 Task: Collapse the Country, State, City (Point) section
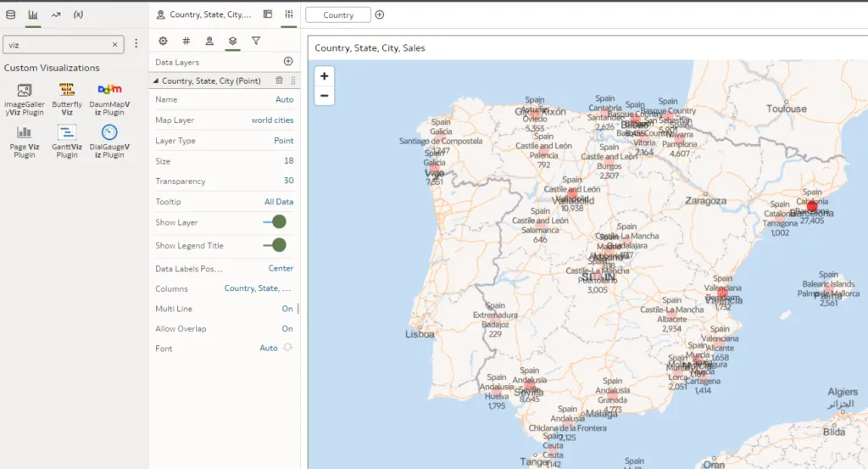click(155, 81)
